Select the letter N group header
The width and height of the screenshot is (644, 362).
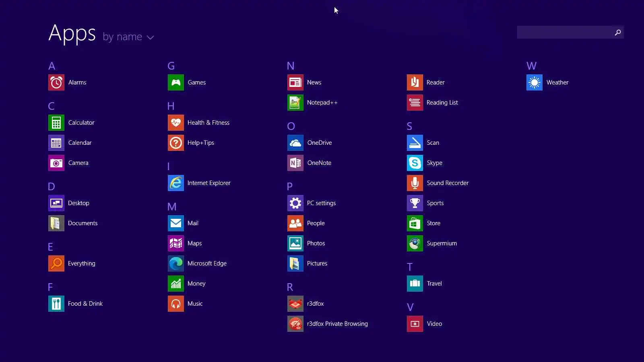(291, 66)
